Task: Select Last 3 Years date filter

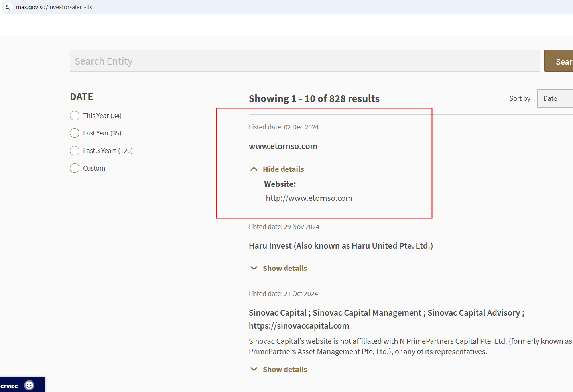Action: [x=75, y=151]
